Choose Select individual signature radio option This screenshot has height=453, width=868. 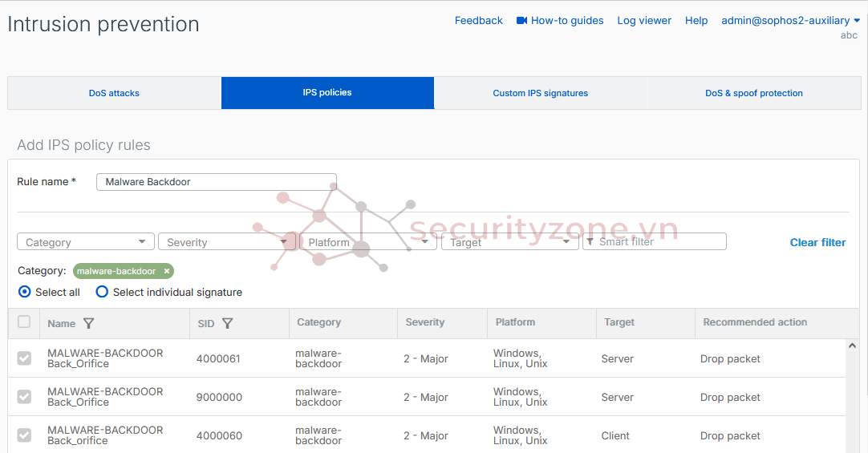point(102,292)
